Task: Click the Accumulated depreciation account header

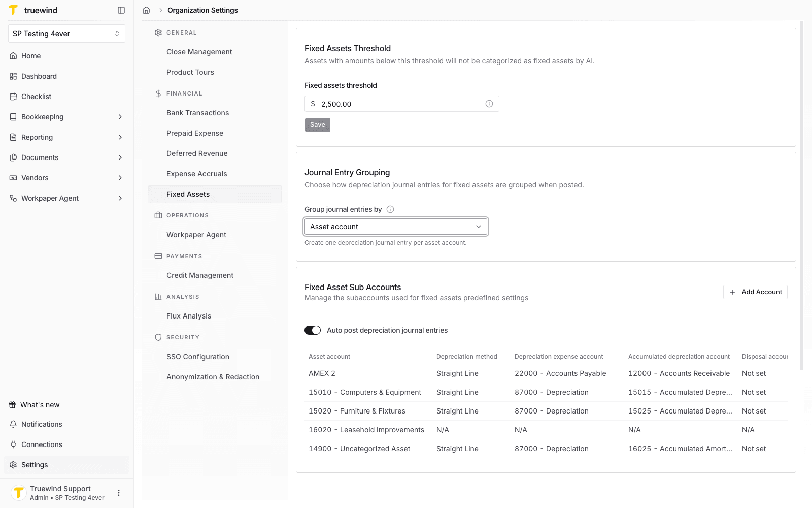Action: click(x=679, y=357)
